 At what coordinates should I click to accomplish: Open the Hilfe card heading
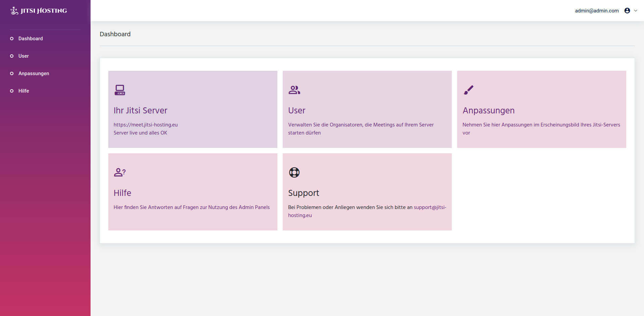pyautogui.click(x=122, y=193)
